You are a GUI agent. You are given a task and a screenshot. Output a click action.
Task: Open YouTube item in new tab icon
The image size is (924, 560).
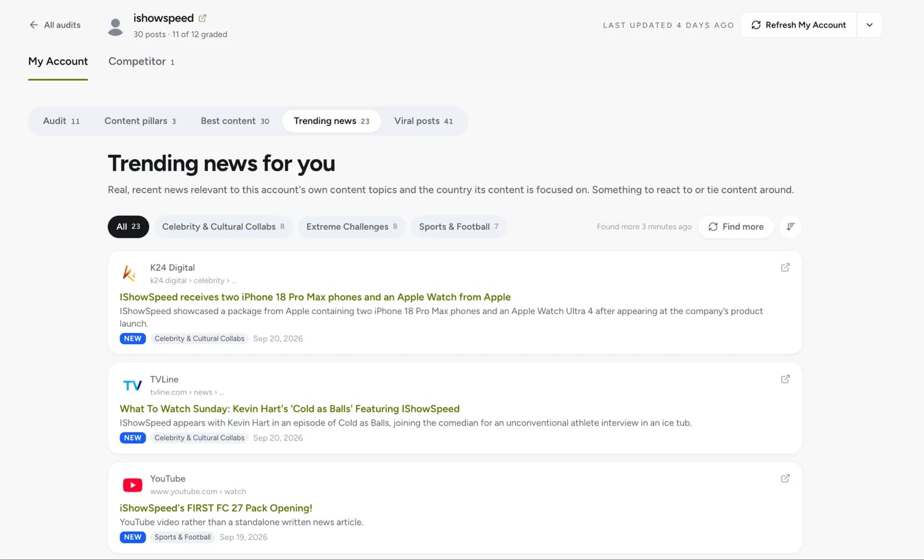(785, 479)
